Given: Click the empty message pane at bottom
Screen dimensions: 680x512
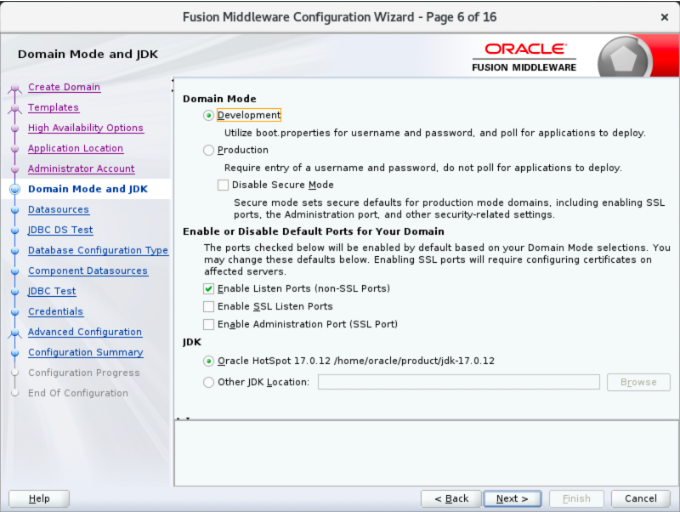Looking at the screenshot, I should tap(426, 453).
